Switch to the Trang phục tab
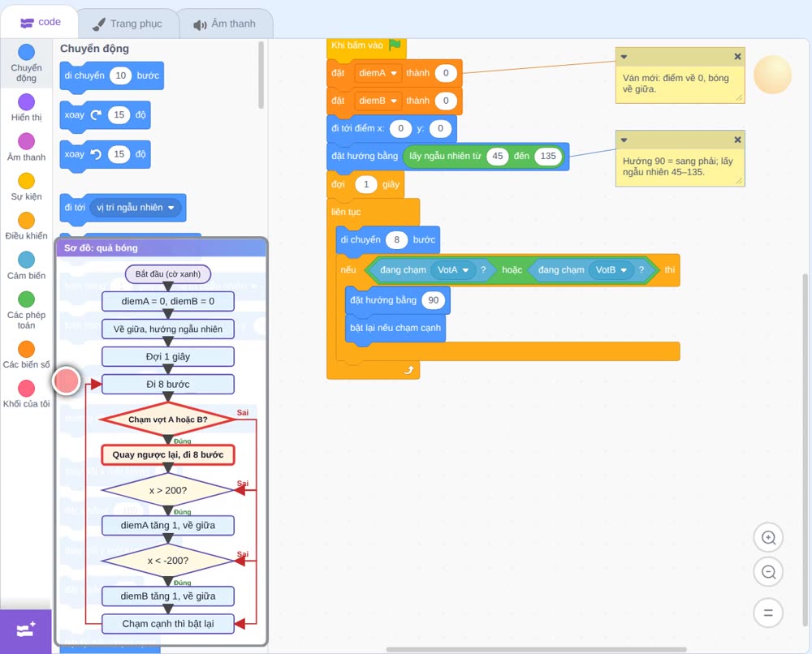812x654 pixels. click(127, 24)
